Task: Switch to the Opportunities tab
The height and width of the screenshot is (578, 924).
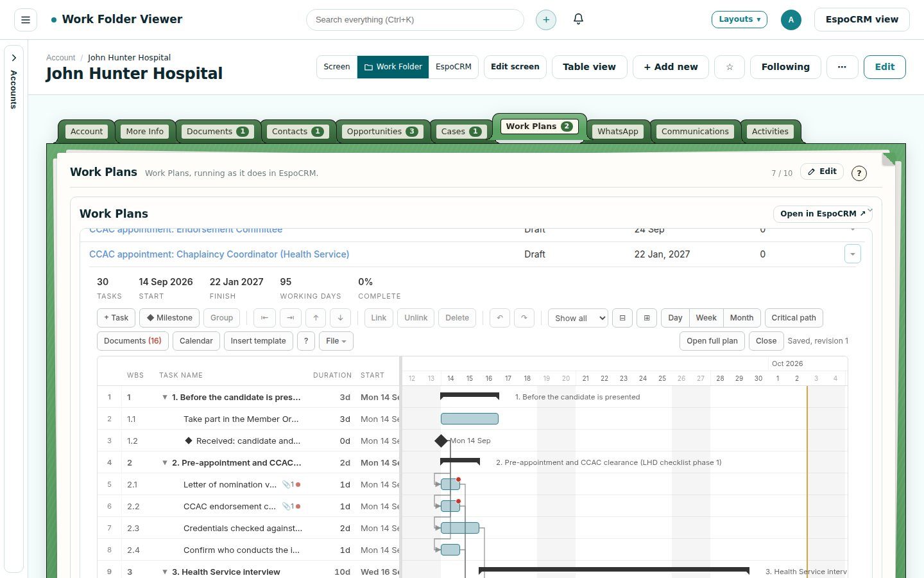Action: tap(382, 132)
